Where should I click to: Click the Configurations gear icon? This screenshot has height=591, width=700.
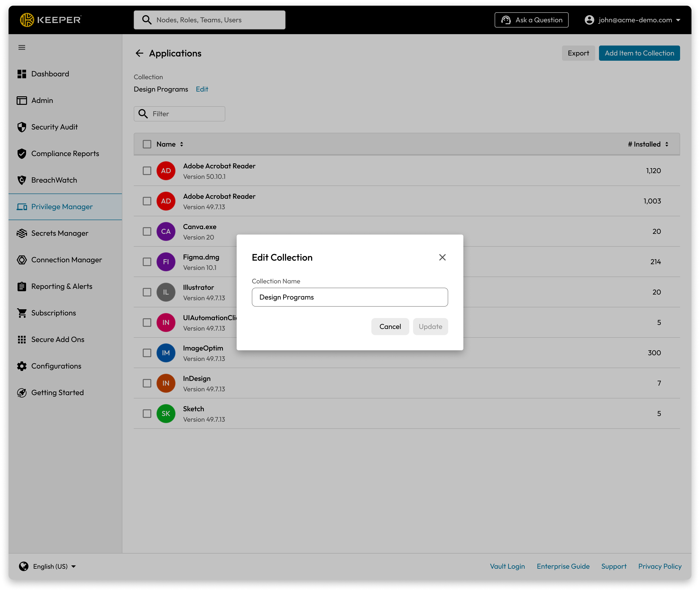click(x=22, y=366)
